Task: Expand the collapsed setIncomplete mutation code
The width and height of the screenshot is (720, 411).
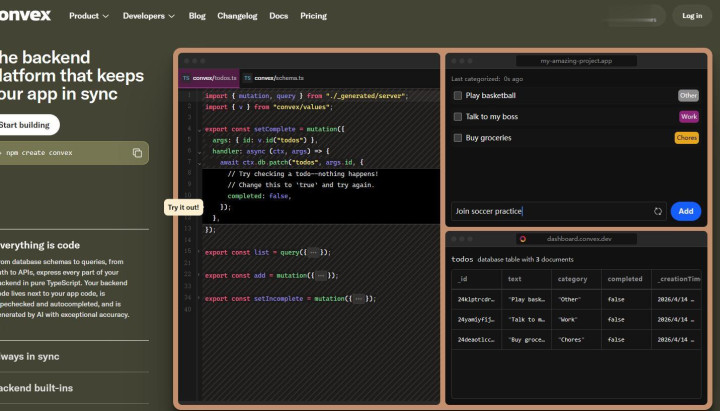Action: tap(358, 298)
